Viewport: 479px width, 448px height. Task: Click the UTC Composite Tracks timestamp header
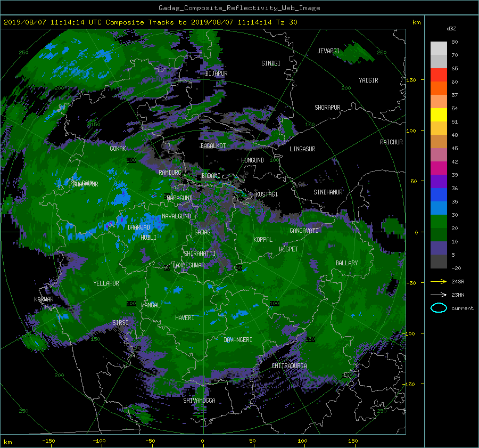pyautogui.click(x=150, y=22)
